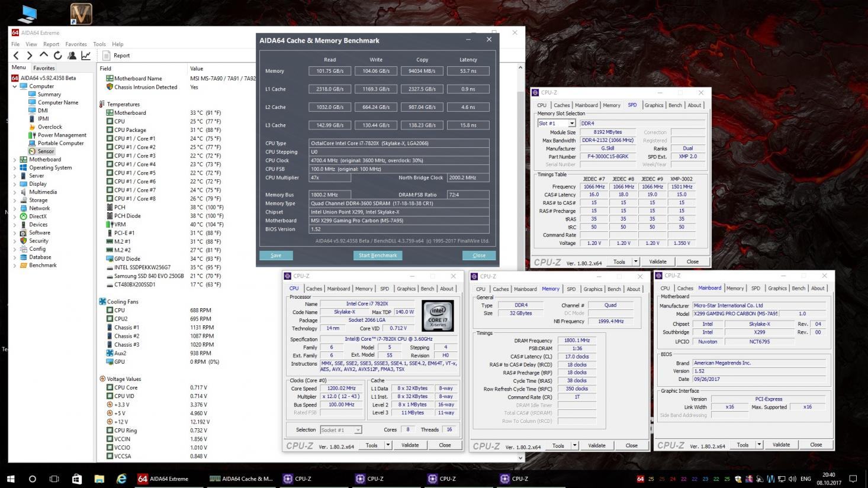Click the Intel Core i7 logo in CPU-Z
The height and width of the screenshot is (488, 868).
tap(438, 316)
